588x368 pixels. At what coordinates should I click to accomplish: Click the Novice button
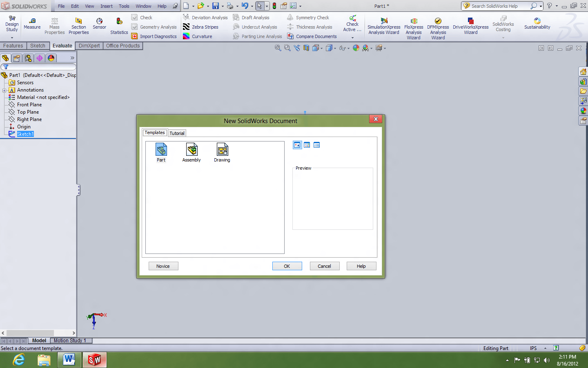click(163, 266)
